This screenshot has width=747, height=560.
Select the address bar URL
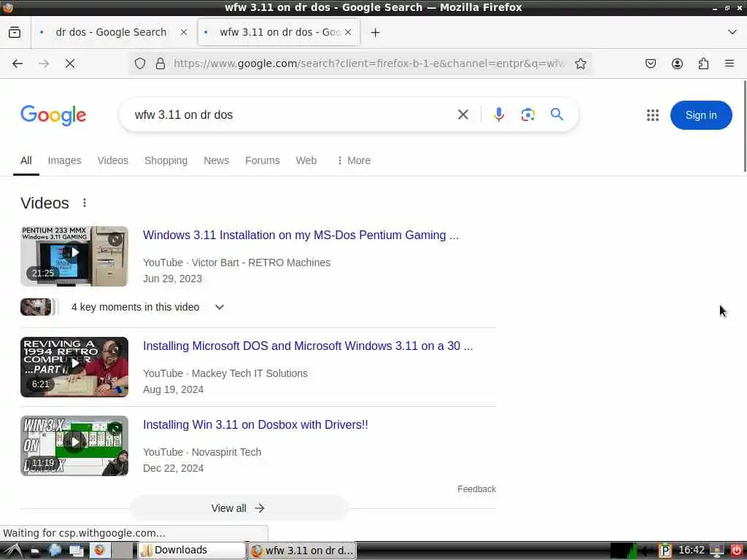(369, 63)
